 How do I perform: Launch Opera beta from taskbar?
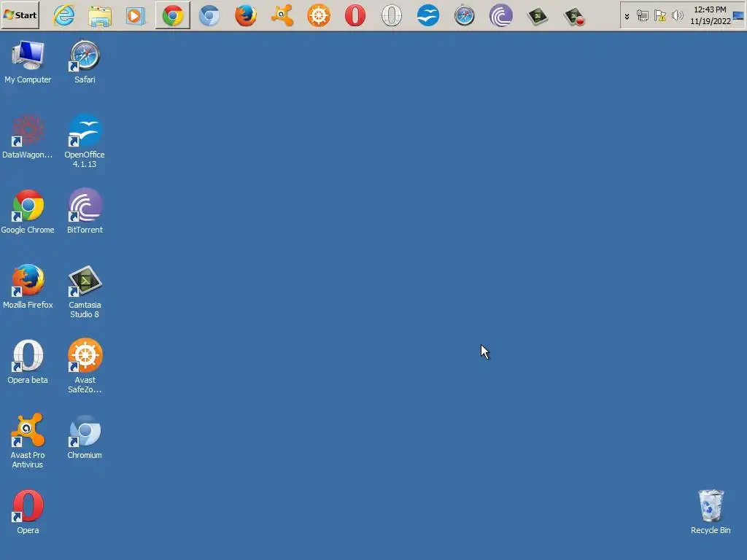[x=391, y=16]
